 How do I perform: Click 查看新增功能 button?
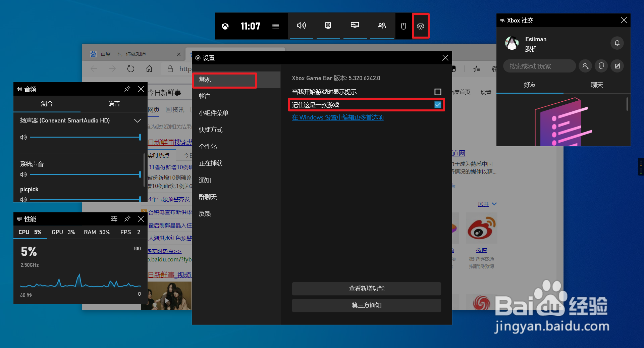pos(366,289)
